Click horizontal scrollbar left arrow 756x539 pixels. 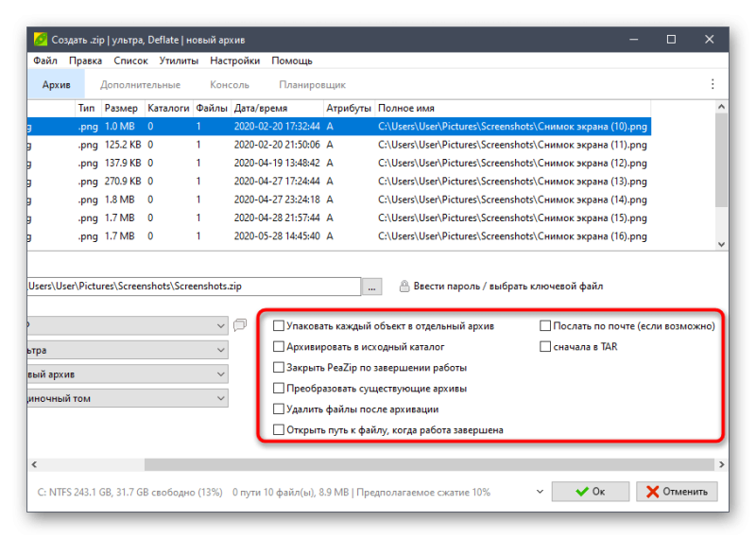click(x=34, y=464)
